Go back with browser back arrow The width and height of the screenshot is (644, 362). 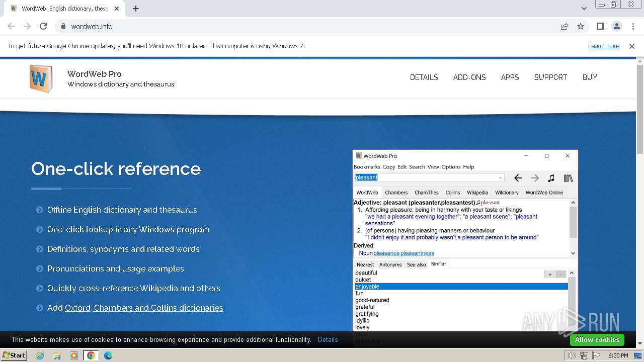[x=11, y=26]
